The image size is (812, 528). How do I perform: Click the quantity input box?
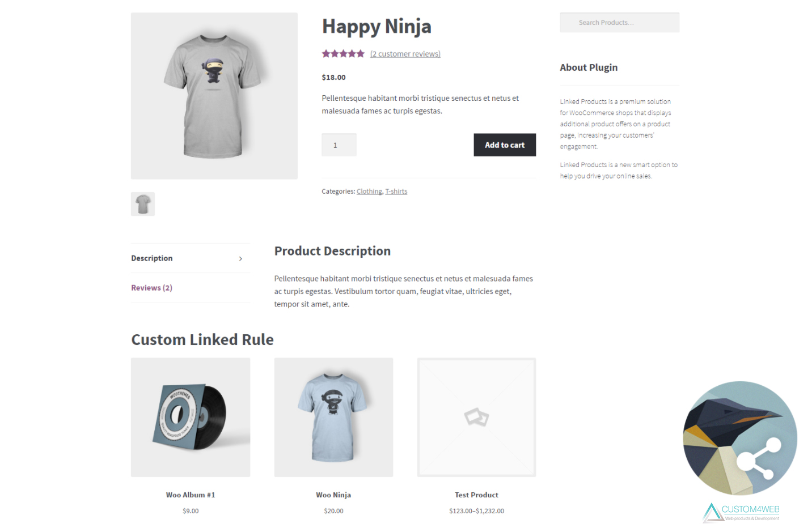[x=339, y=145]
